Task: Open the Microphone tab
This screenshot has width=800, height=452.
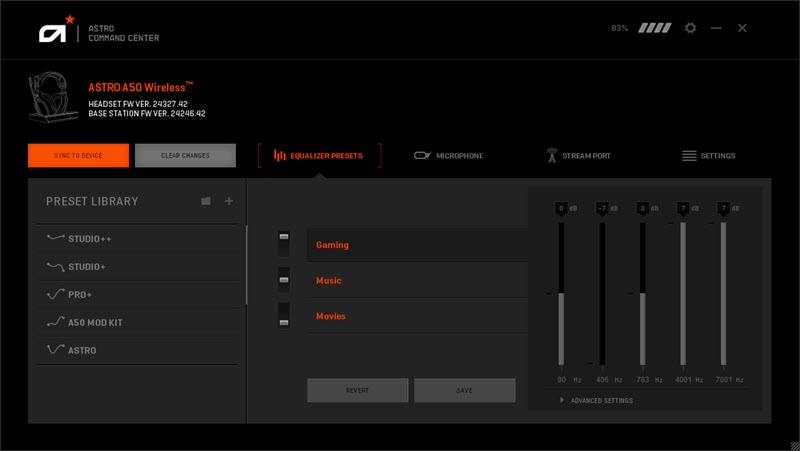Action: [448, 156]
